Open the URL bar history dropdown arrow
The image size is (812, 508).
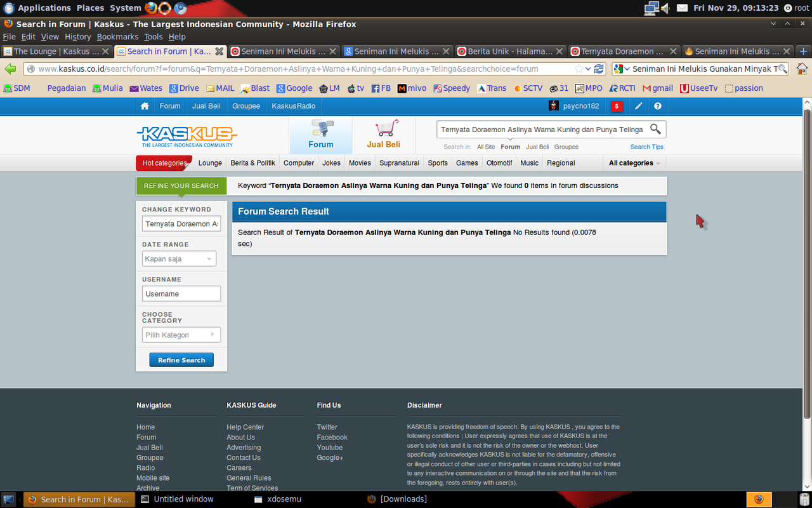(588, 69)
